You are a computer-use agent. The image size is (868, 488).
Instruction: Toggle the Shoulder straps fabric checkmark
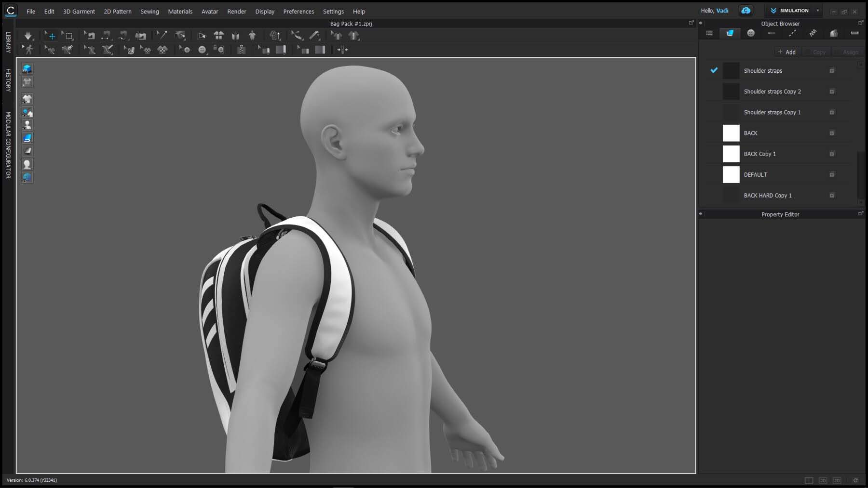click(714, 70)
